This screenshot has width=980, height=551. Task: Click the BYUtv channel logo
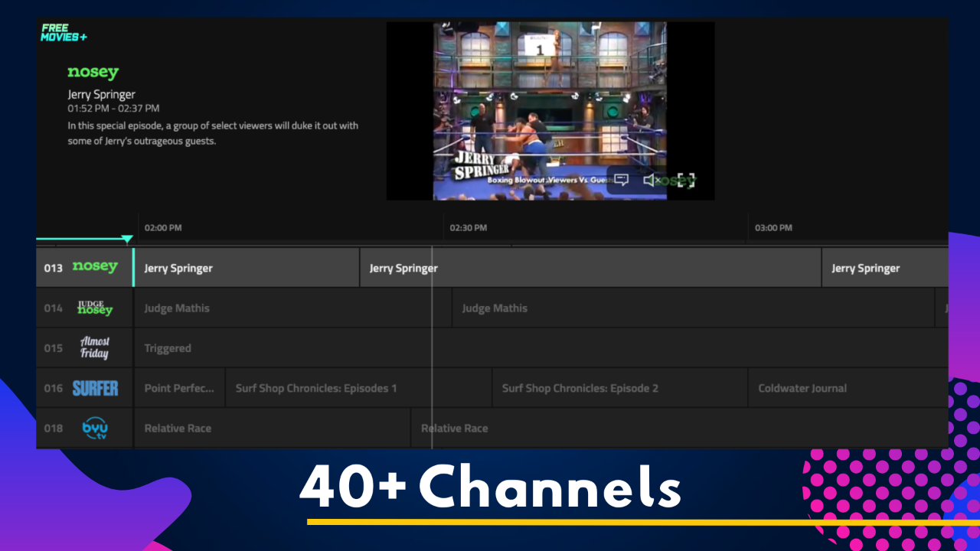[95, 428]
